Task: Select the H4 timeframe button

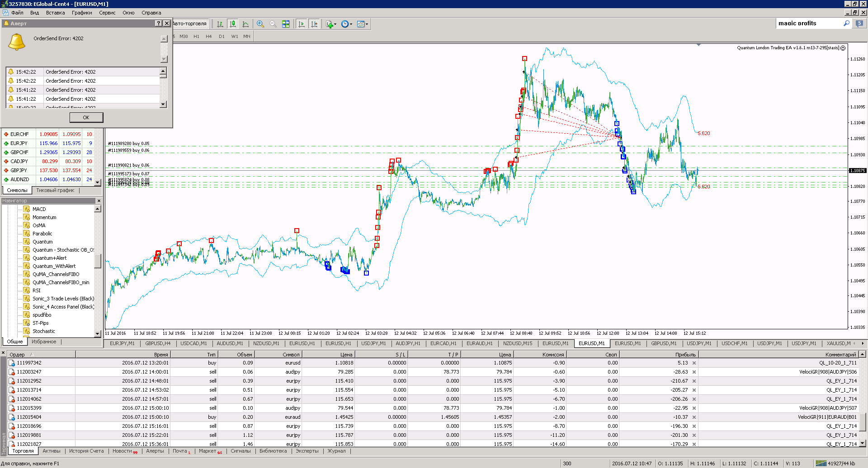Action: (208, 36)
